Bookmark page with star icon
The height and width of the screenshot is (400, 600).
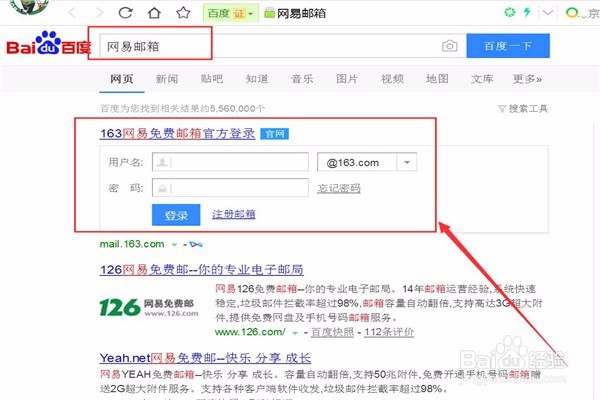[183, 13]
